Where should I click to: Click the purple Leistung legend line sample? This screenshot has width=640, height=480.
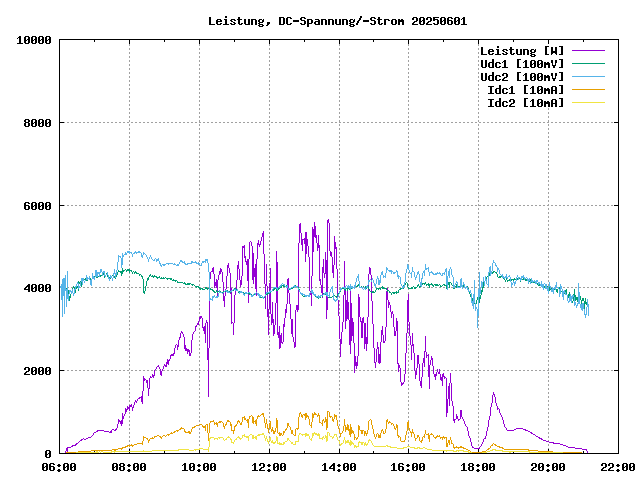coord(589,51)
